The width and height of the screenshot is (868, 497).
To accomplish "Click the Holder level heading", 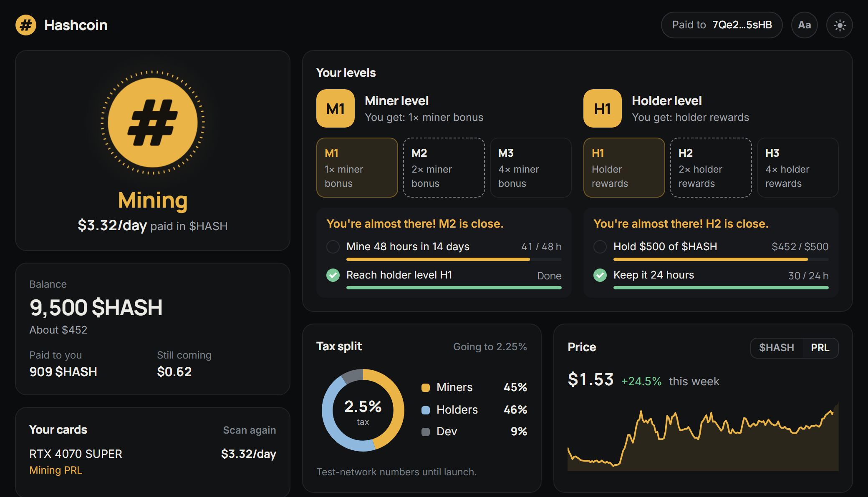I will tap(667, 100).
